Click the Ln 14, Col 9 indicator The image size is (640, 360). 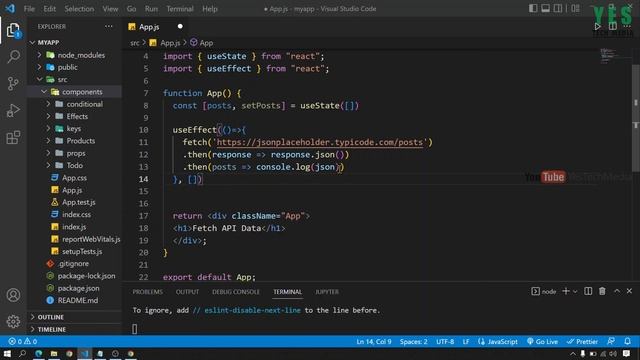coord(373,341)
